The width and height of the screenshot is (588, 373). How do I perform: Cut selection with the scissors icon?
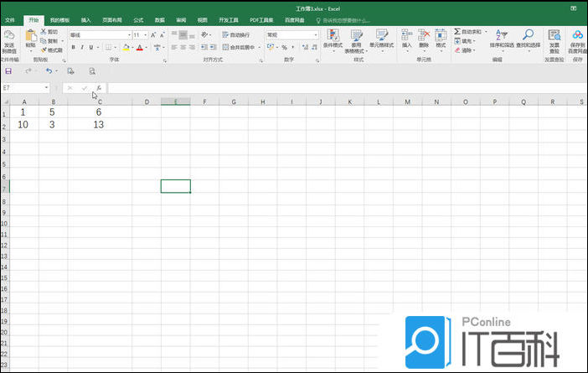(x=44, y=32)
